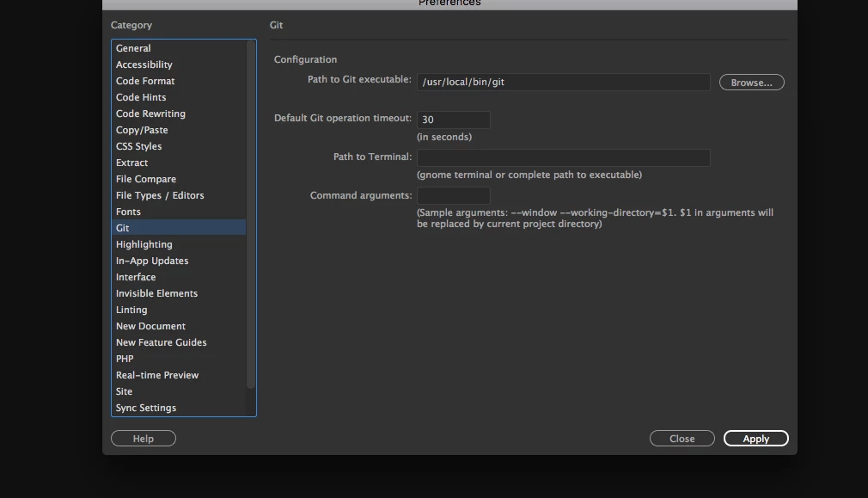Image resolution: width=868 pixels, height=498 pixels.
Task: Open CSS Styles preferences
Action: point(178,146)
